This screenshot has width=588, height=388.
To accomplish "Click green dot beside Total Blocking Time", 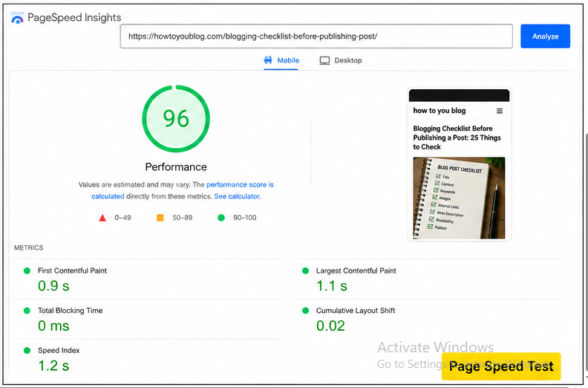I will (x=27, y=310).
